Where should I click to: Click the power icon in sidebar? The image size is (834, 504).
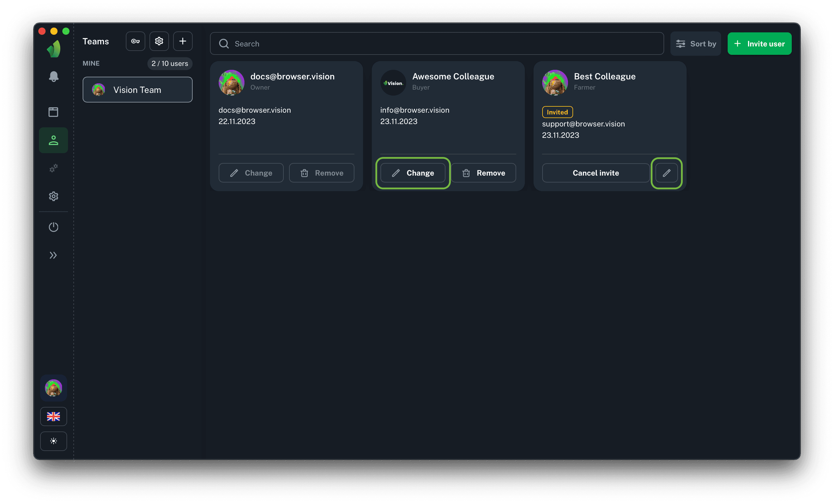point(54,227)
